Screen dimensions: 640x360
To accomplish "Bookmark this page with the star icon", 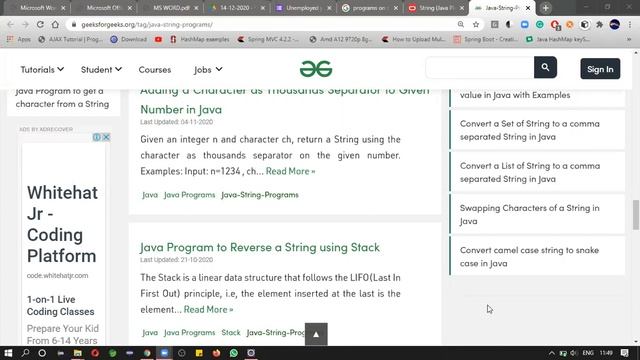I will [x=476, y=24].
